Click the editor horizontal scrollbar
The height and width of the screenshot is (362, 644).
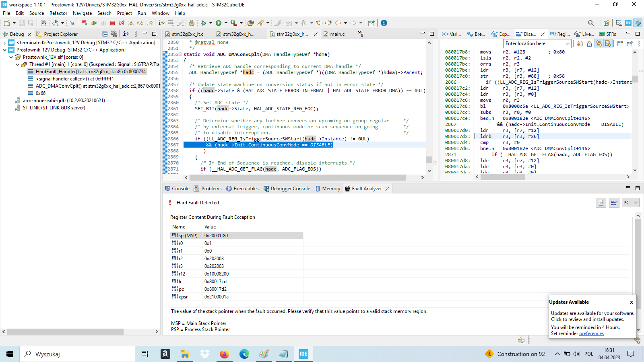tap(297, 177)
